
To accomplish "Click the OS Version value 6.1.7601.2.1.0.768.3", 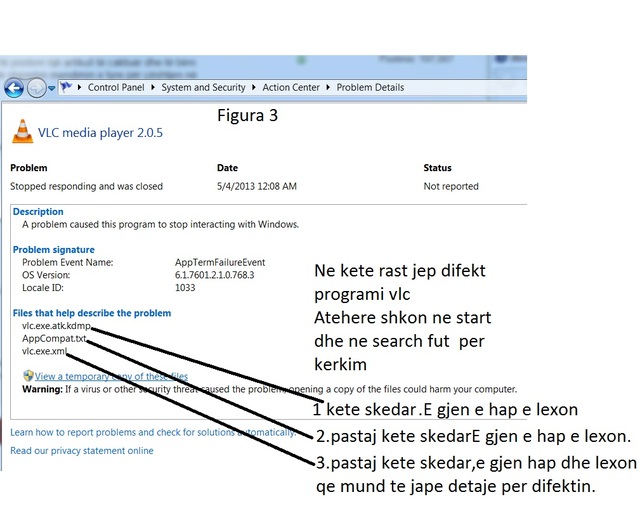I will 214,275.
